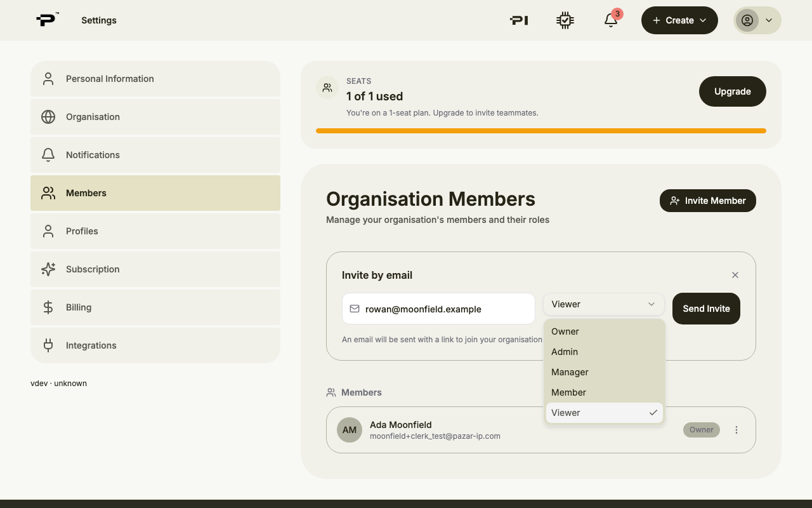Close the Invite by email panel
Screen dimensions: 812x508
click(735, 275)
